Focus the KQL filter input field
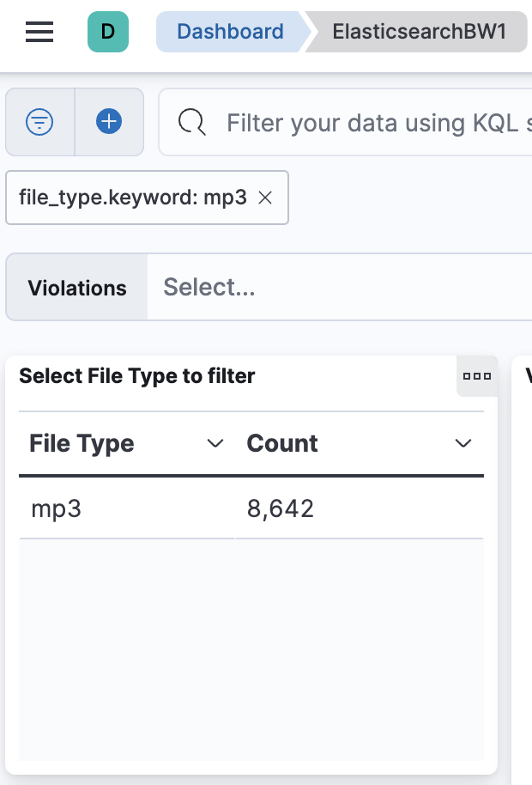Viewport: 532px width, 785px height. tap(378, 123)
